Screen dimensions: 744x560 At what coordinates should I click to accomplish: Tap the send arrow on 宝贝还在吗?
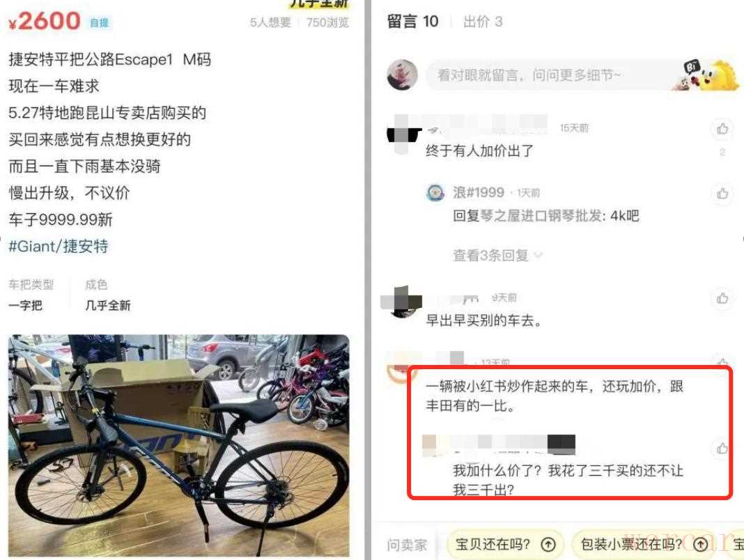tap(548, 545)
